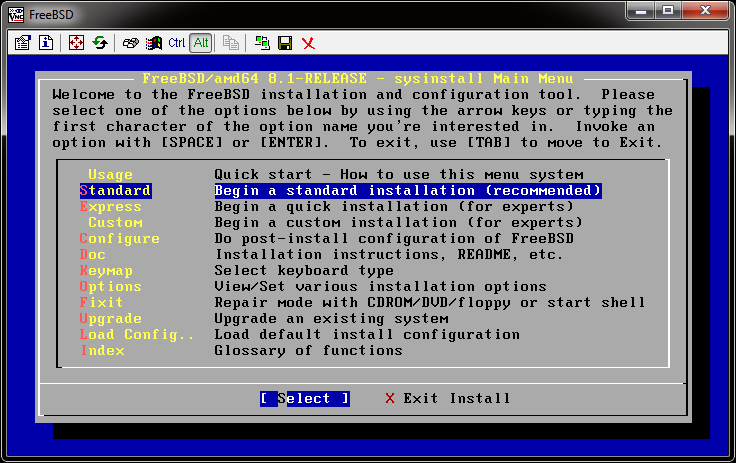
Task: Disconnect using the red X icon
Action: point(308,43)
